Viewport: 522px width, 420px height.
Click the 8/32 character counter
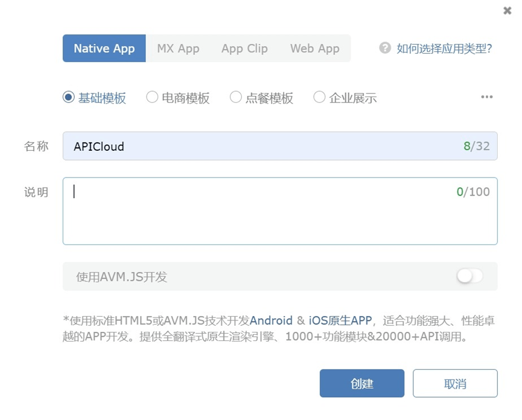tap(477, 146)
